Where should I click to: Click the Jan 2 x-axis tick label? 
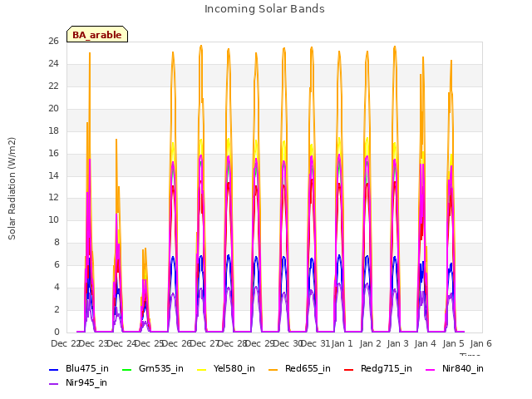point(370,343)
